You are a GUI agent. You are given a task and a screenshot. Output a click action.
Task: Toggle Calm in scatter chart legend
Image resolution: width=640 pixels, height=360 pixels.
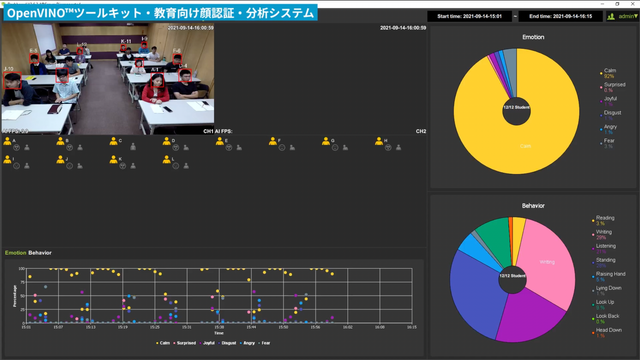pos(163,343)
